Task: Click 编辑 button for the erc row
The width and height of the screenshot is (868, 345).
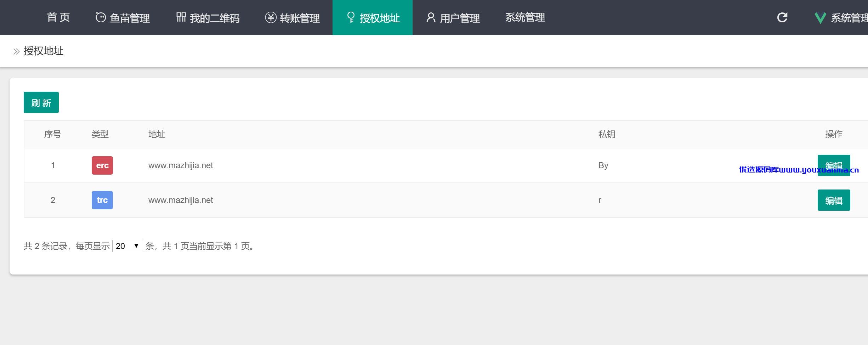Action: point(834,165)
